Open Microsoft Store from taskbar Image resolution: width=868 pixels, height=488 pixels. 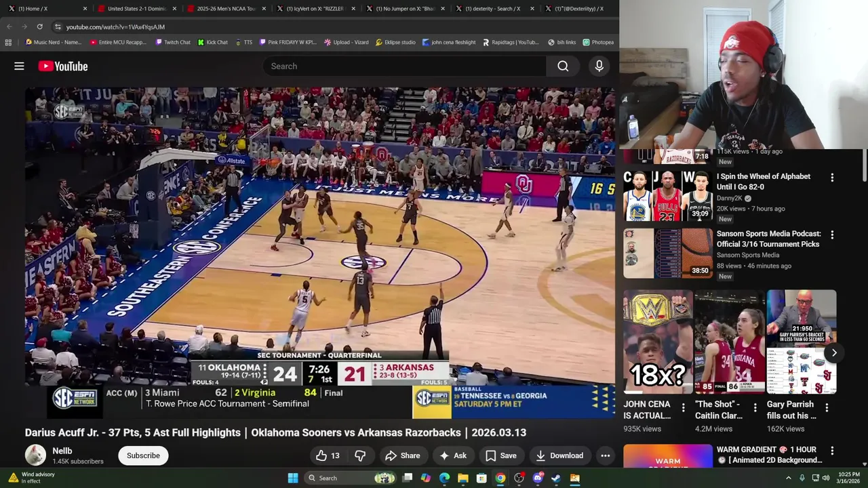(481, 478)
